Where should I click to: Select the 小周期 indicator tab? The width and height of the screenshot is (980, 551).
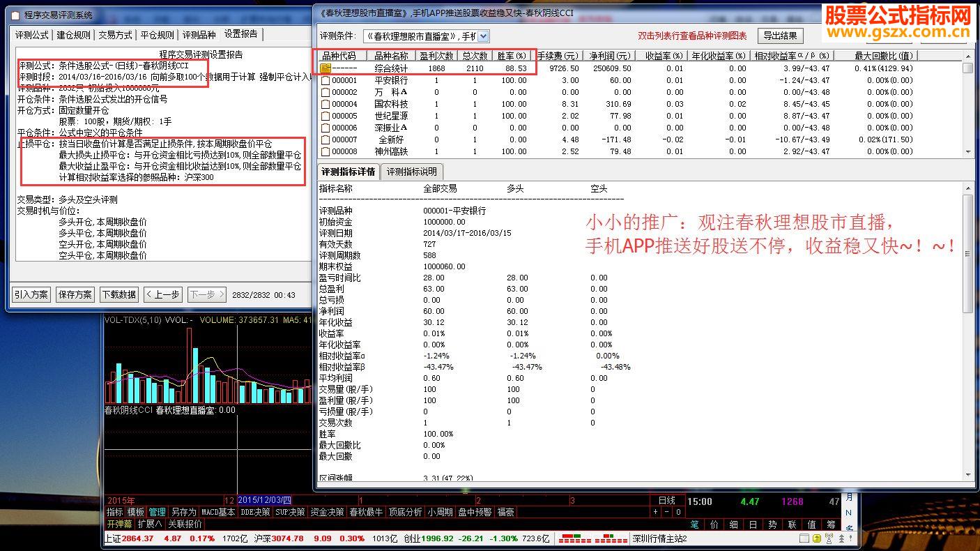pyautogui.click(x=441, y=512)
